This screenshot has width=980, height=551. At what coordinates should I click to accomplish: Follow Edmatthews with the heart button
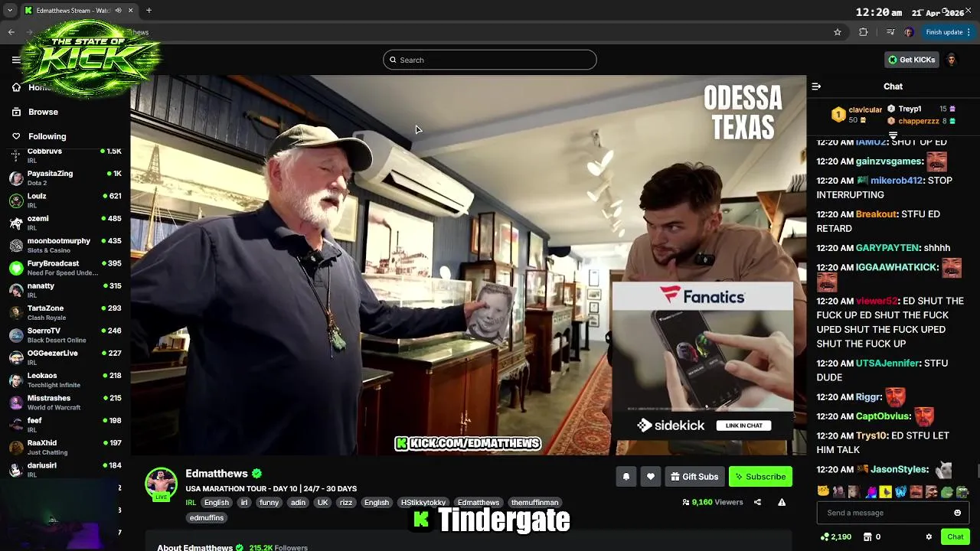pyautogui.click(x=651, y=477)
